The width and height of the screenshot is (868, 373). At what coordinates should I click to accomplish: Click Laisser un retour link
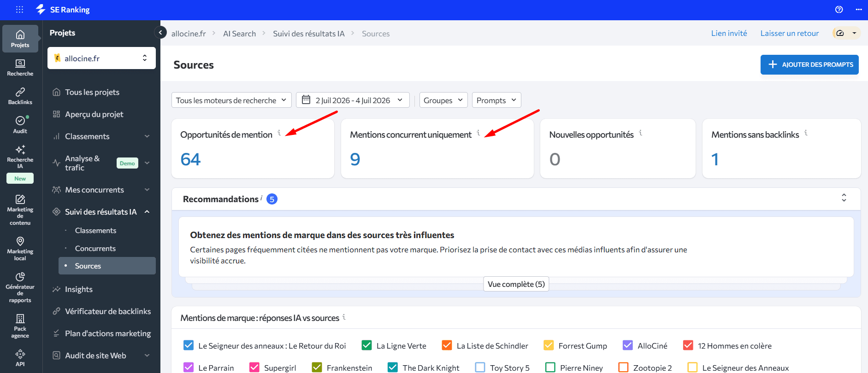(x=790, y=33)
